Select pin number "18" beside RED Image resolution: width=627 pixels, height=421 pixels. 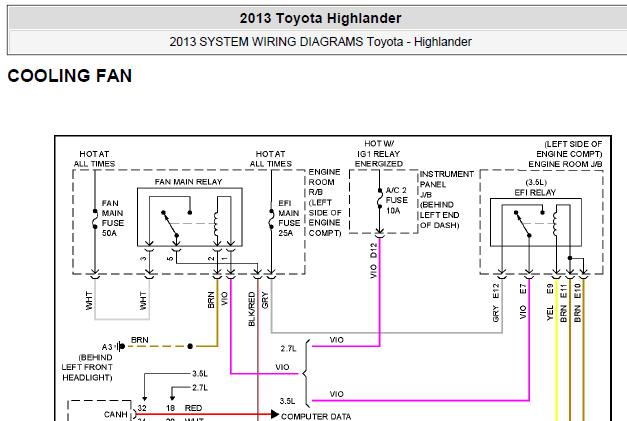(170, 408)
